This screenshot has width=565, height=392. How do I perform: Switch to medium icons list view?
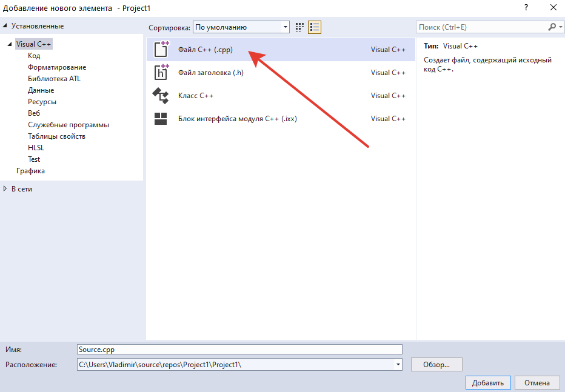click(315, 27)
